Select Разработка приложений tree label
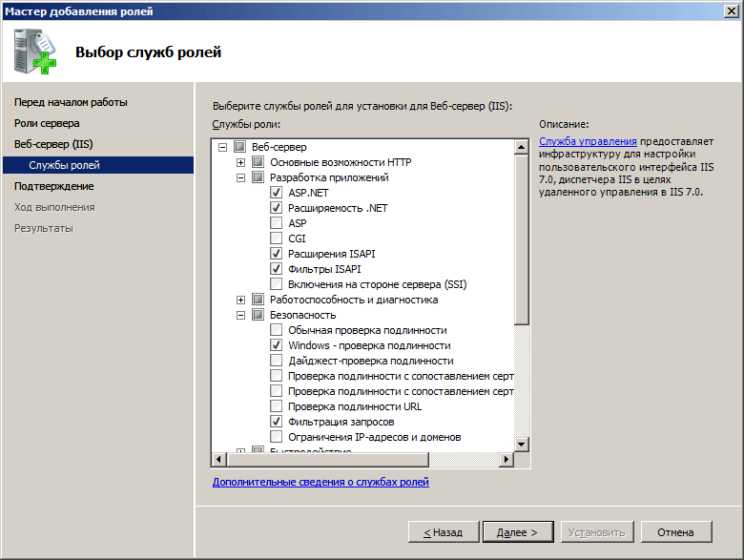Image resolution: width=744 pixels, height=560 pixels. (329, 177)
